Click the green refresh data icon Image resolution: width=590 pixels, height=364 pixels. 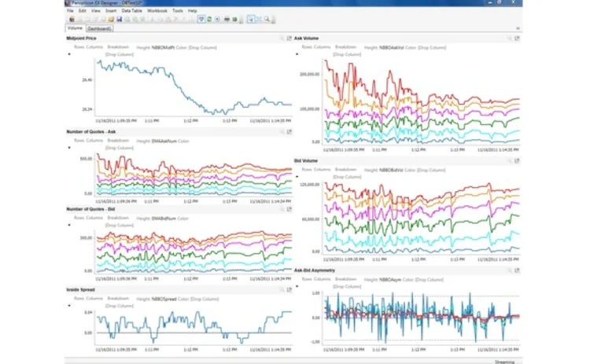209,19
